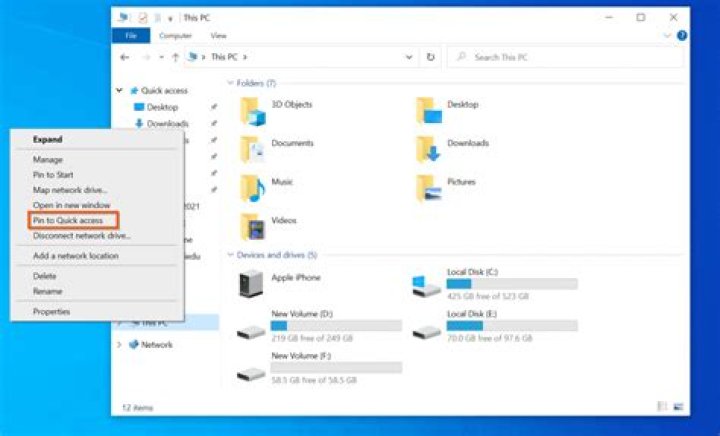Choose Map network drive from context menu
This screenshot has width=720, height=436.
click(x=70, y=190)
